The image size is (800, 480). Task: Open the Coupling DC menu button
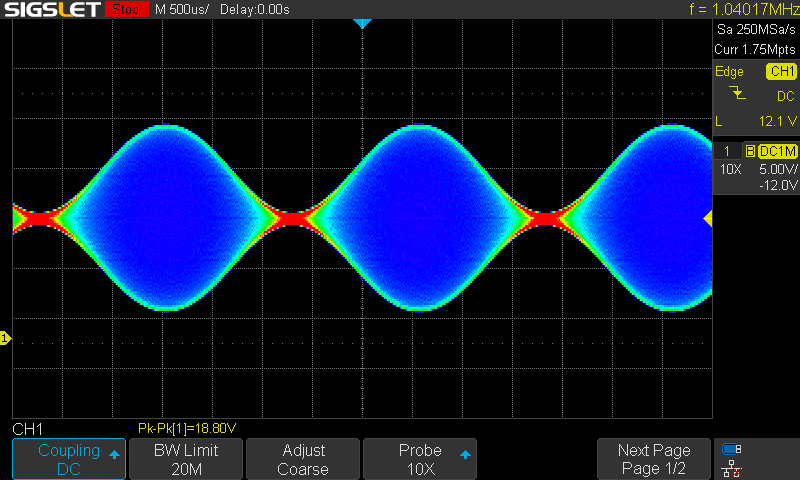click(x=69, y=459)
